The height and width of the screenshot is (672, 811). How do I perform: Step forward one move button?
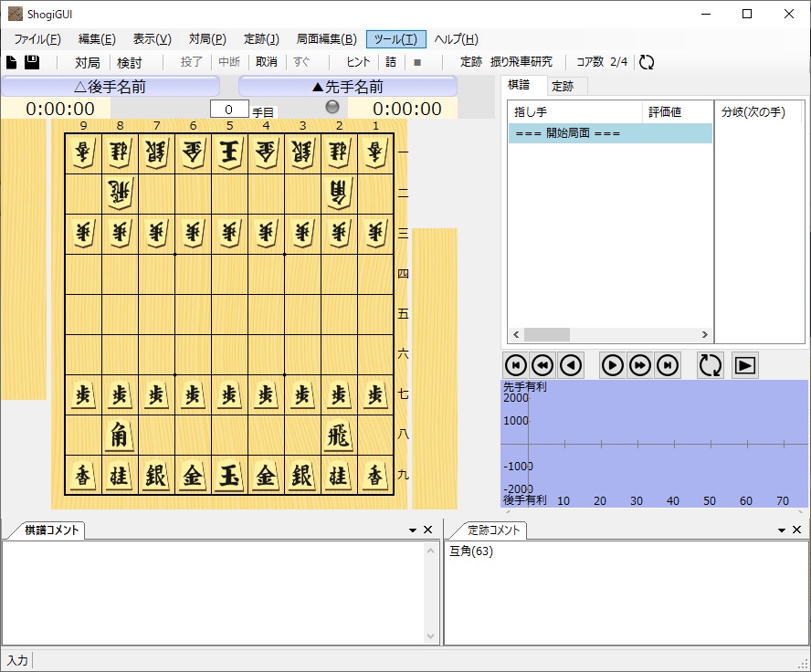click(613, 365)
